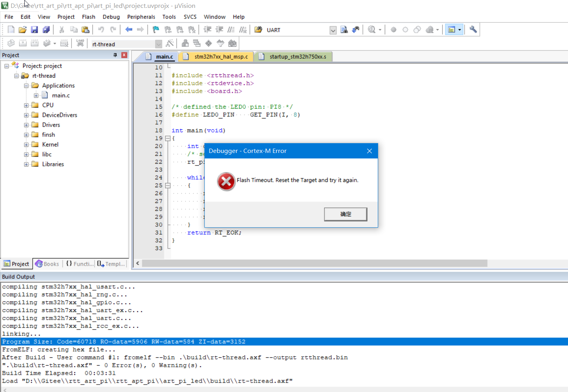568x392 pixels.
Task: Click the Unindent selected lines icon
Action: click(219, 29)
